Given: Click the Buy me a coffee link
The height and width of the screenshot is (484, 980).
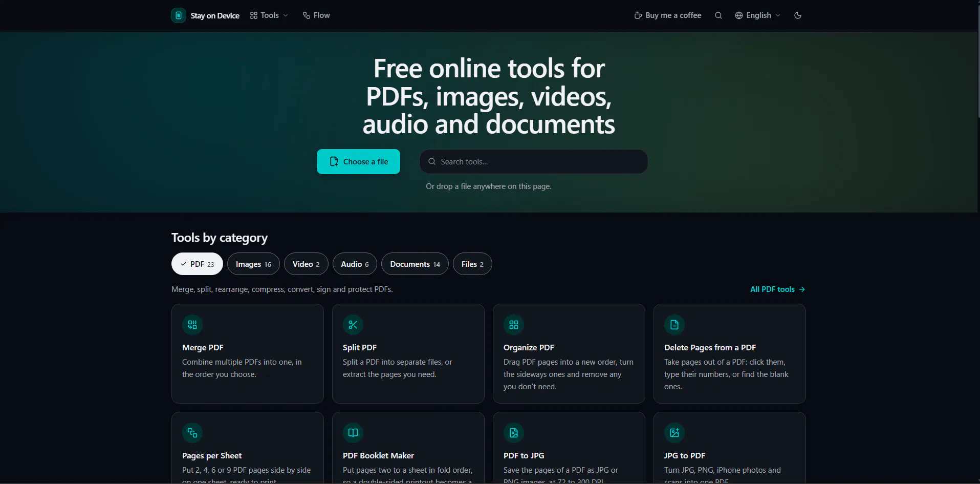Looking at the screenshot, I should (668, 15).
